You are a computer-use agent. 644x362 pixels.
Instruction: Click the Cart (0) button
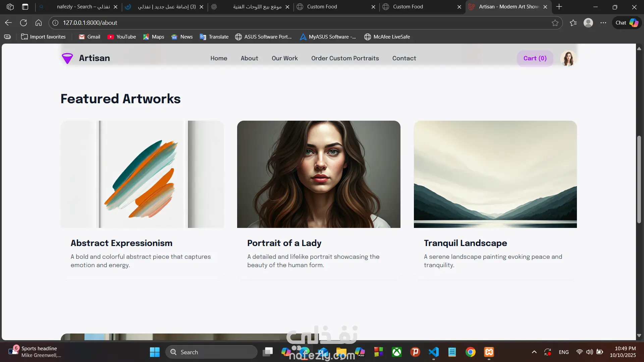[535, 58]
